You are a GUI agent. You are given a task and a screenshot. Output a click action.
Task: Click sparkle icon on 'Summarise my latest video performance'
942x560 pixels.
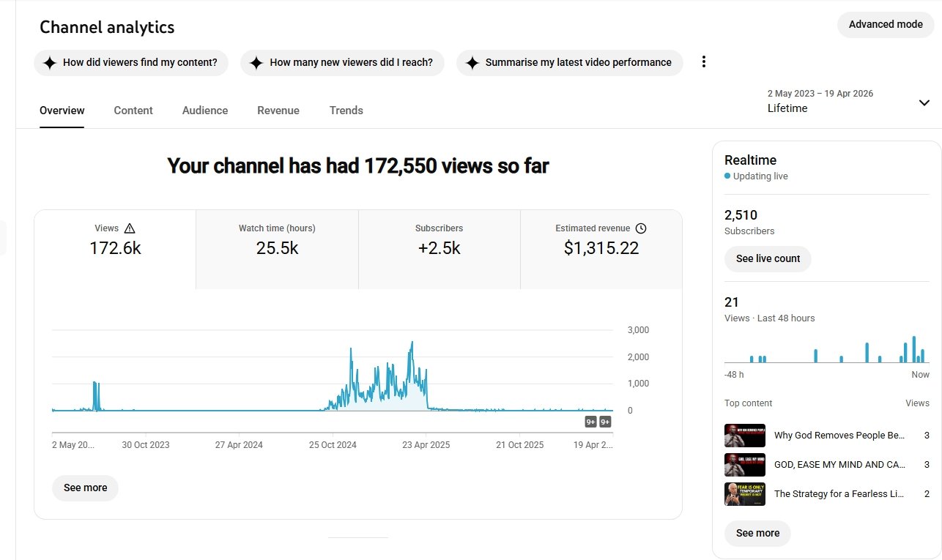(x=472, y=63)
